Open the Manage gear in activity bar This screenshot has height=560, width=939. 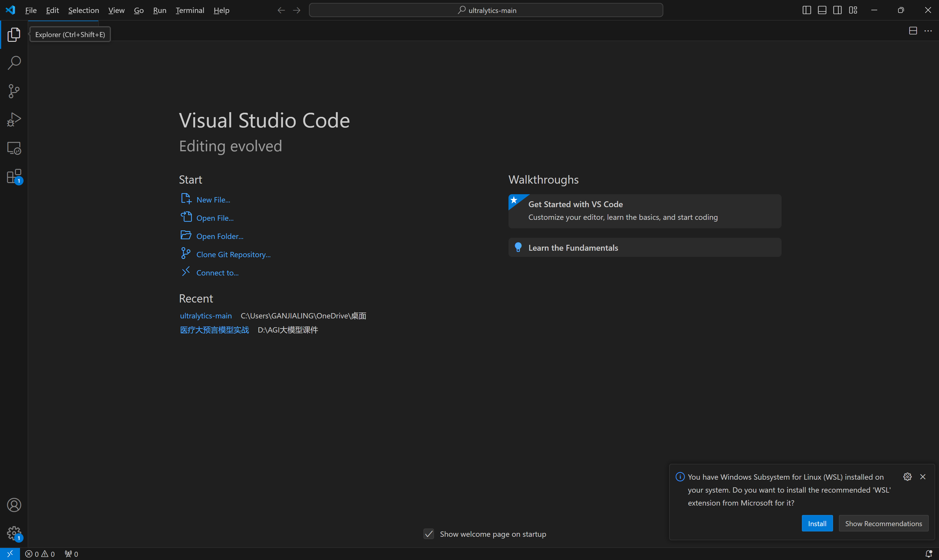pyautogui.click(x=14, y=533)
